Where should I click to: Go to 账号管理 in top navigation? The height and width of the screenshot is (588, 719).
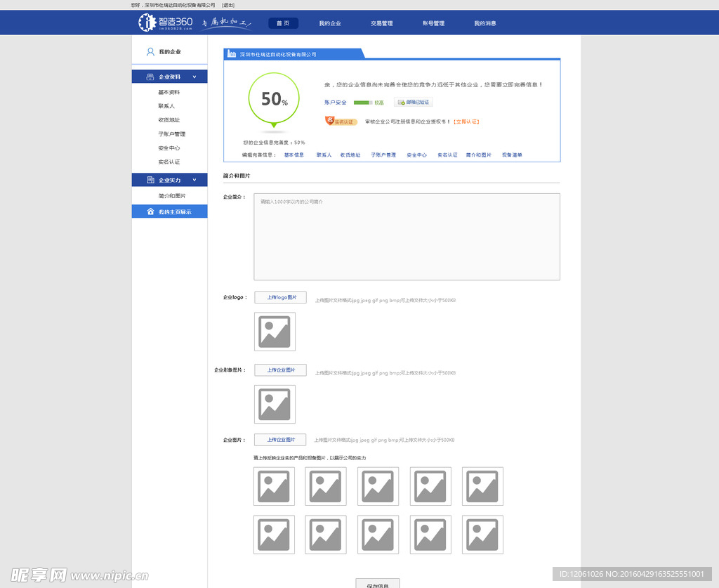click(433, 23)
